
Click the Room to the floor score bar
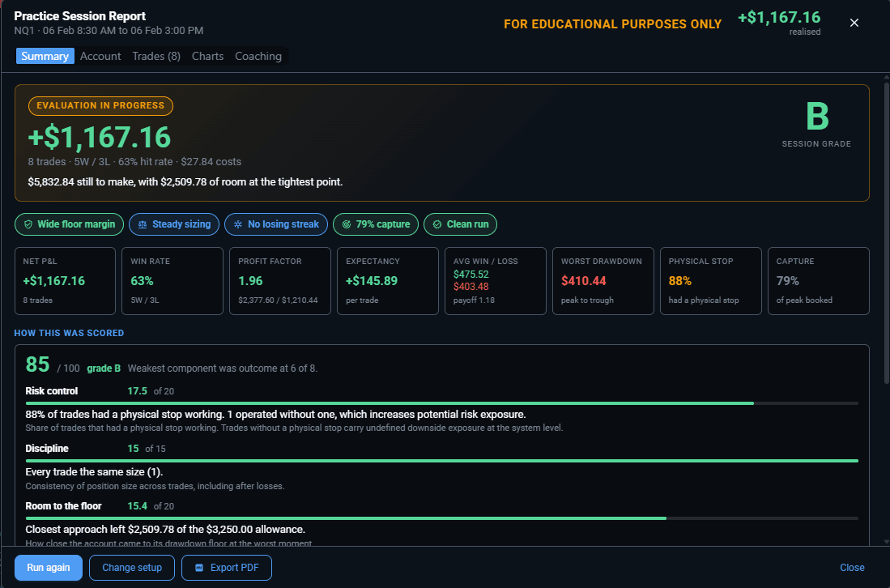(441, 518)
